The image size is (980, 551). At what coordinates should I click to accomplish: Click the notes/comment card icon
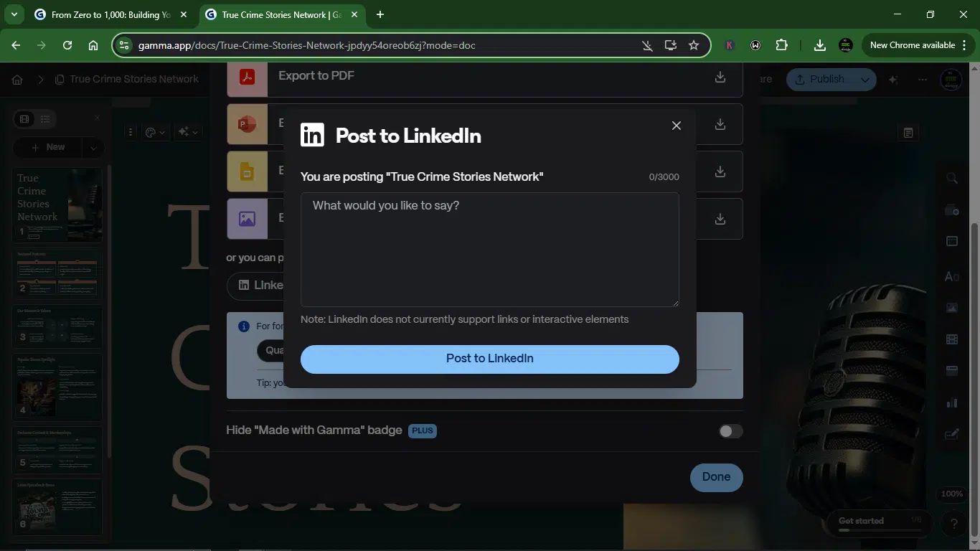point(908,133)
